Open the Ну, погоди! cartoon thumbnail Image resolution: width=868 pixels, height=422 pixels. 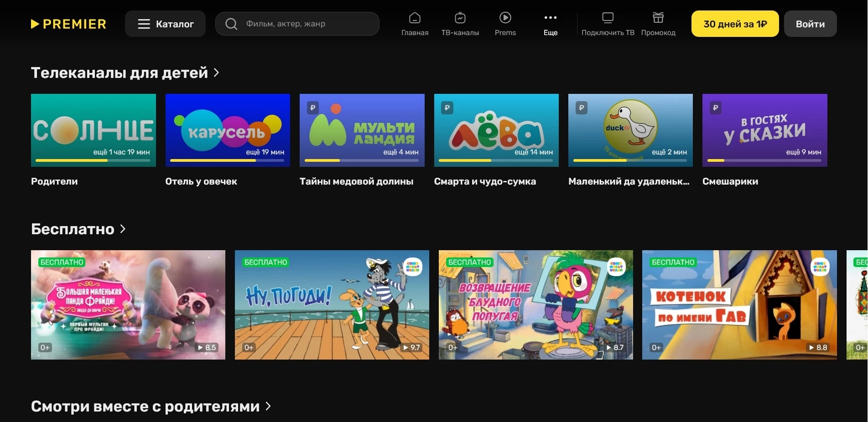pos(332,304)
